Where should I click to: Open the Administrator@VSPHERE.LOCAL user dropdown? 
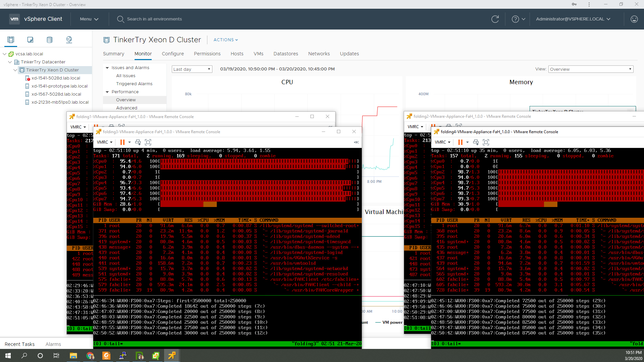click(x=573, y=19)
